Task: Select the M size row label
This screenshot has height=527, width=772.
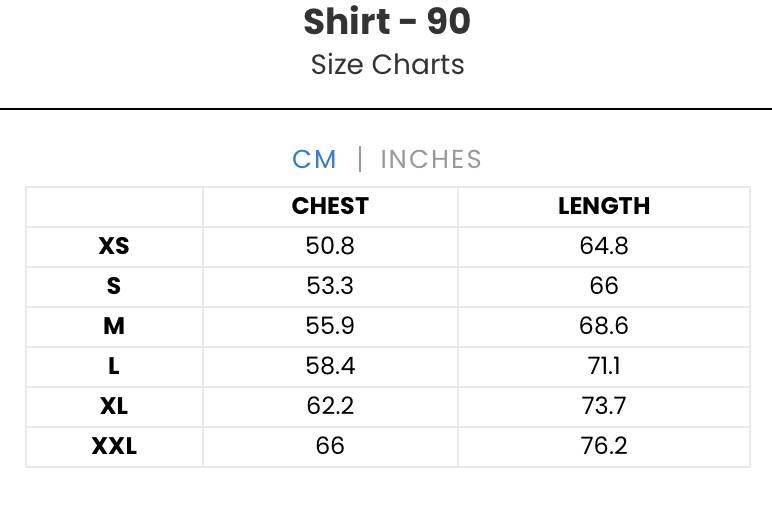Action: pos(114,326)
